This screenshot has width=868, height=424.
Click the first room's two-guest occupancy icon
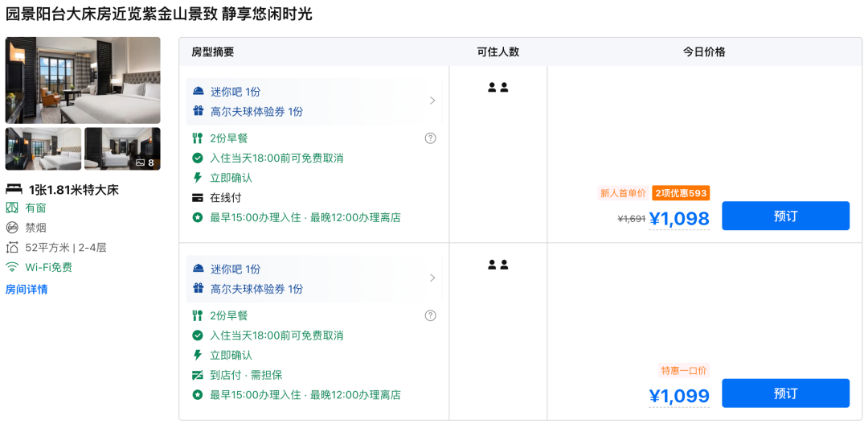498,88
